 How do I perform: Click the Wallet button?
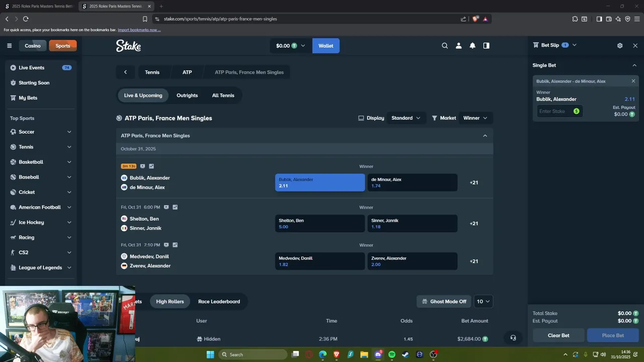pos(326,46)
